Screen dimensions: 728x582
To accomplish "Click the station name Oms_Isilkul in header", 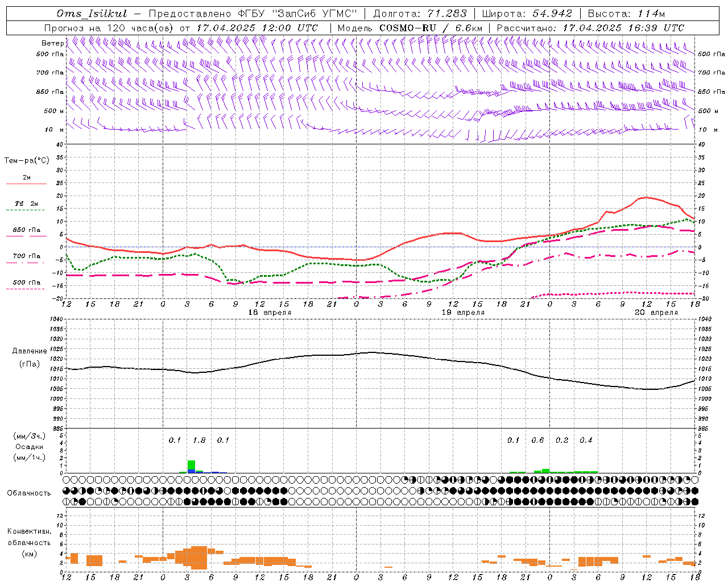I will (92, 14).
